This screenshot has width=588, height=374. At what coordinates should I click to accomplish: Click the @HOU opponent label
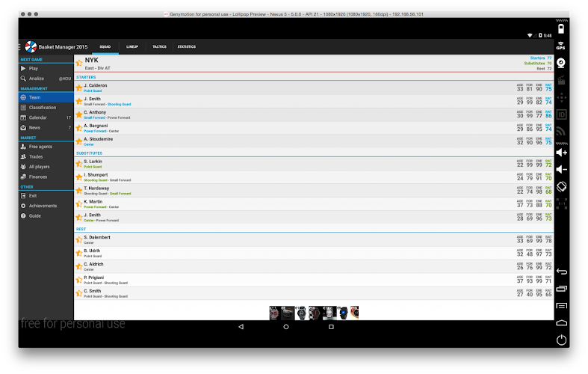pyautogui.click(x=65, y=79)
